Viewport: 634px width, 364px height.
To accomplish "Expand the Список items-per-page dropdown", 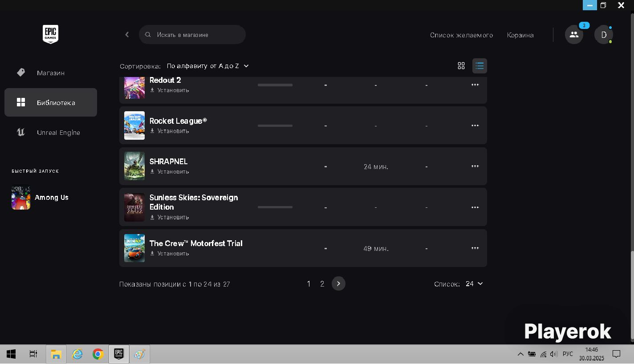I will [x=474, y=284].
